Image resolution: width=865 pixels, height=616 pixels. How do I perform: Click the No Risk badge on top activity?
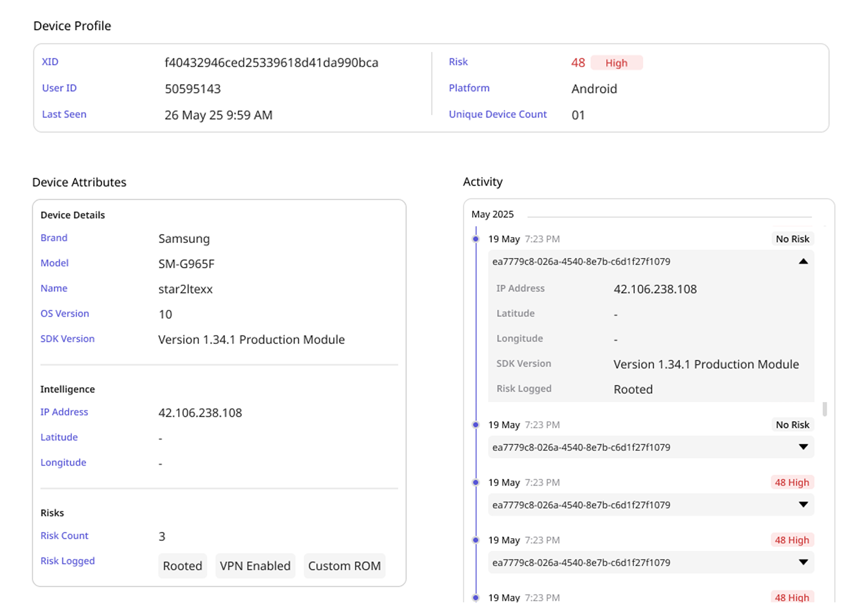pyautogui.click(x=792, y=239)
